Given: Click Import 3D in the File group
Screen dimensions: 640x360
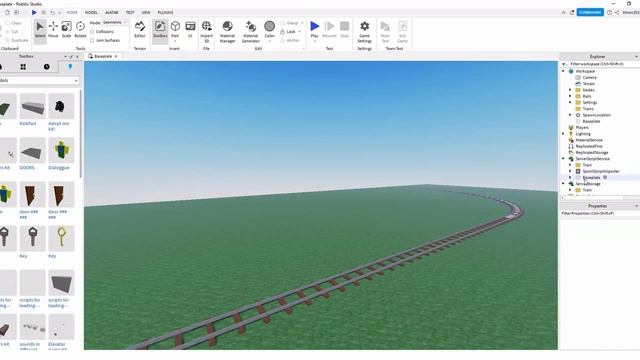Looking at the screenshot, I should click(207, 31).
